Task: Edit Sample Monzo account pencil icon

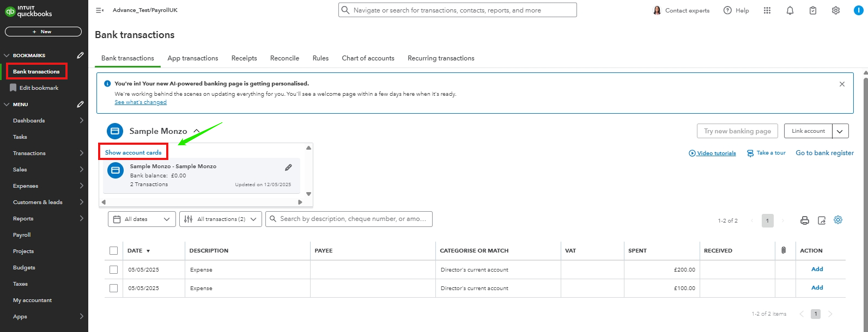Action: point(288,168)
